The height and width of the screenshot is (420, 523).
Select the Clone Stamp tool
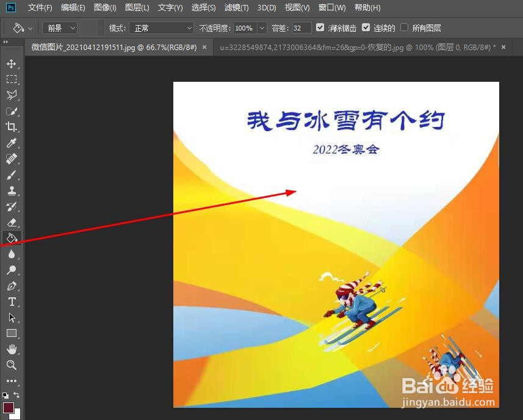tap(12, 190)
